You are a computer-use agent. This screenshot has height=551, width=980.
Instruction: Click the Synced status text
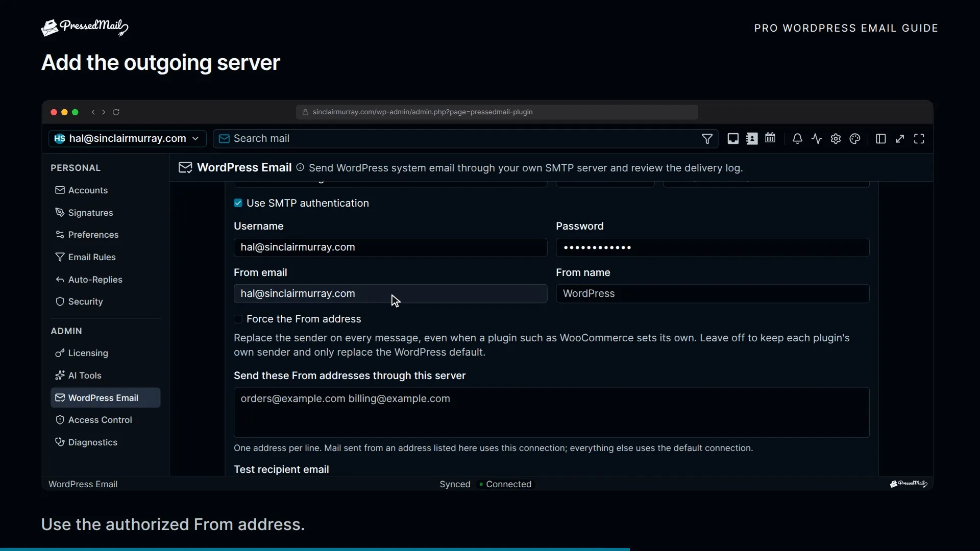(455, 484)
